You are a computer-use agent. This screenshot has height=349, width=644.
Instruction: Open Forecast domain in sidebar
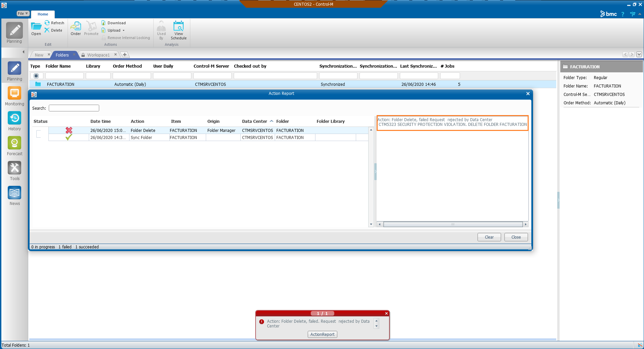[14, 146]
